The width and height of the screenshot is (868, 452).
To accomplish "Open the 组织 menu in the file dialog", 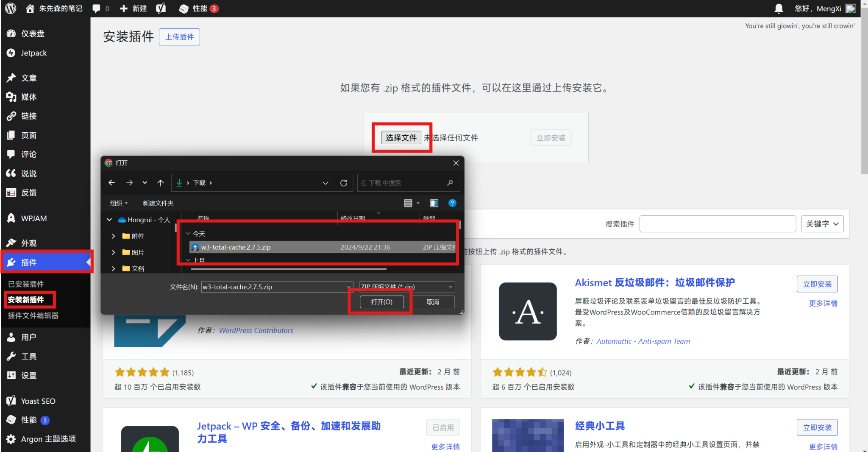I will (119, 203).
